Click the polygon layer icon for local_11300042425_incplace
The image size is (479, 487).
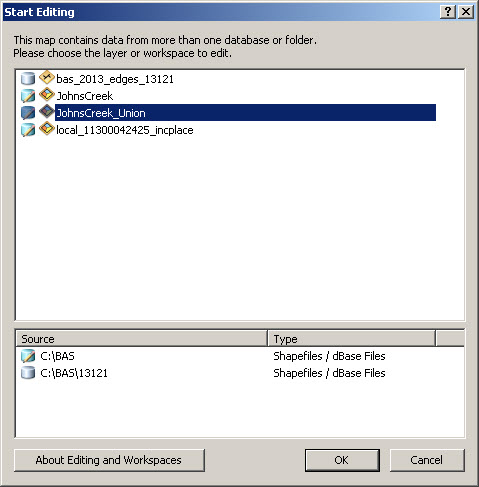47,128
